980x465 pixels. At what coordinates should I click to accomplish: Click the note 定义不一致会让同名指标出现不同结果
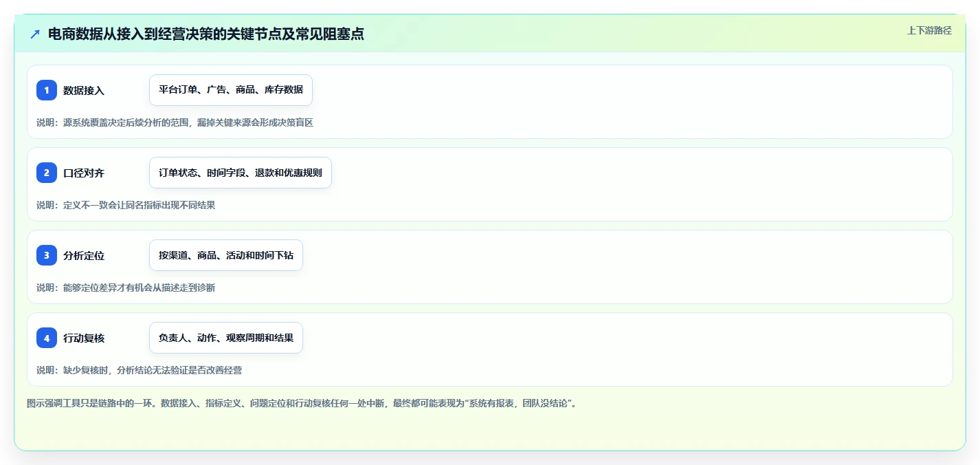click(x=126, y=205)
